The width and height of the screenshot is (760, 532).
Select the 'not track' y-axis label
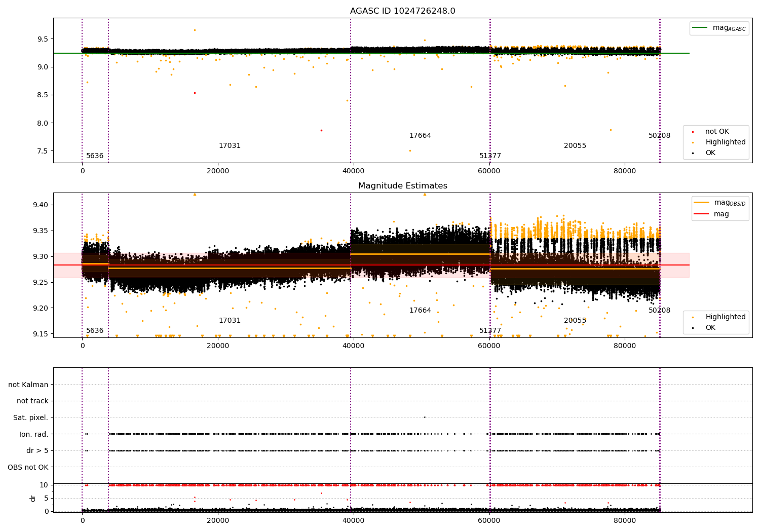coord(32,401)
